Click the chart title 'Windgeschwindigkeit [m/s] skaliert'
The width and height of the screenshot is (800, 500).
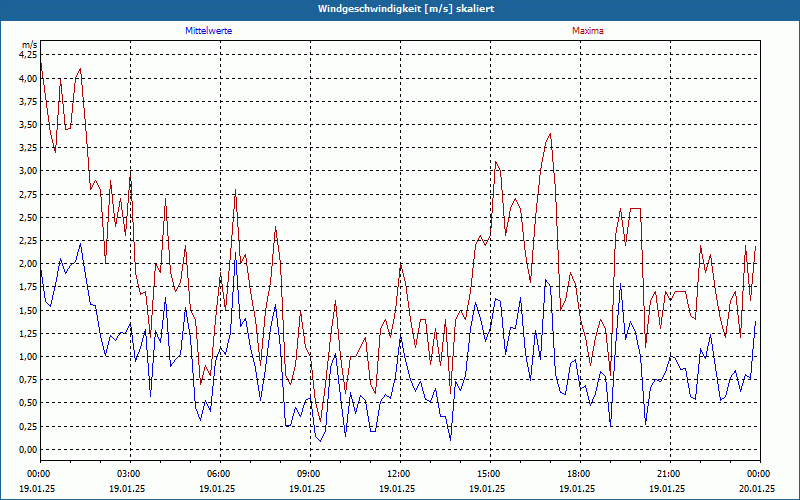click(406, 9)
